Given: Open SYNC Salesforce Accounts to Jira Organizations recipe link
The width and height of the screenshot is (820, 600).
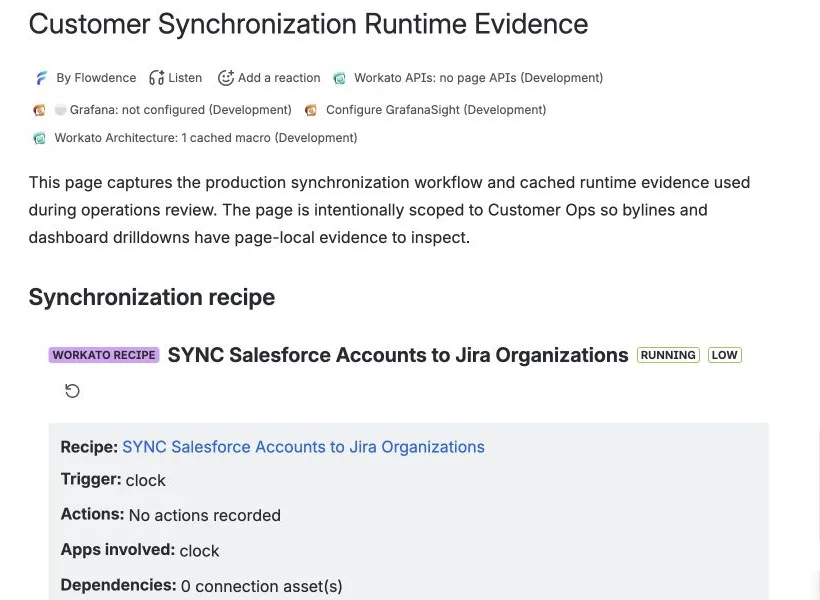Looking at the screenshot, I should pos(303,447).
